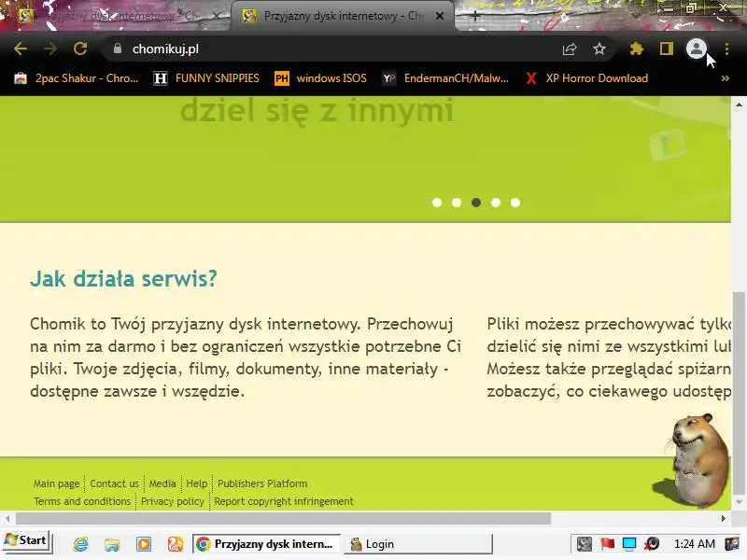Click the 1:24 AM system clock
This screenshot has width=747, height=560.
tap(695, 544)
